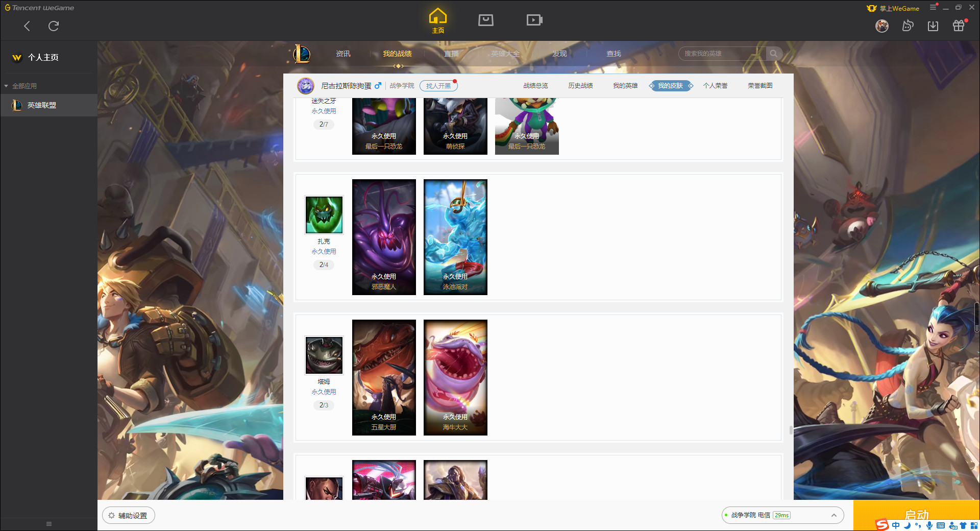This screenshot has width=980, height=531.
Task: Switch to the 发现 tab
Action: click(x=559, y=54)
